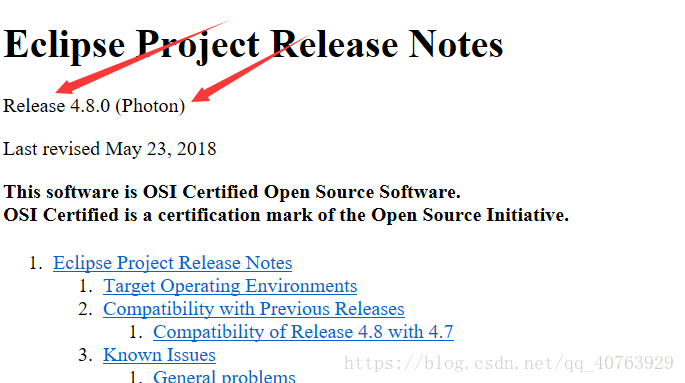The image size is (685, 383).
Task: Go to Compatibility with Previous Releases
Action: (x=254, y=309)
